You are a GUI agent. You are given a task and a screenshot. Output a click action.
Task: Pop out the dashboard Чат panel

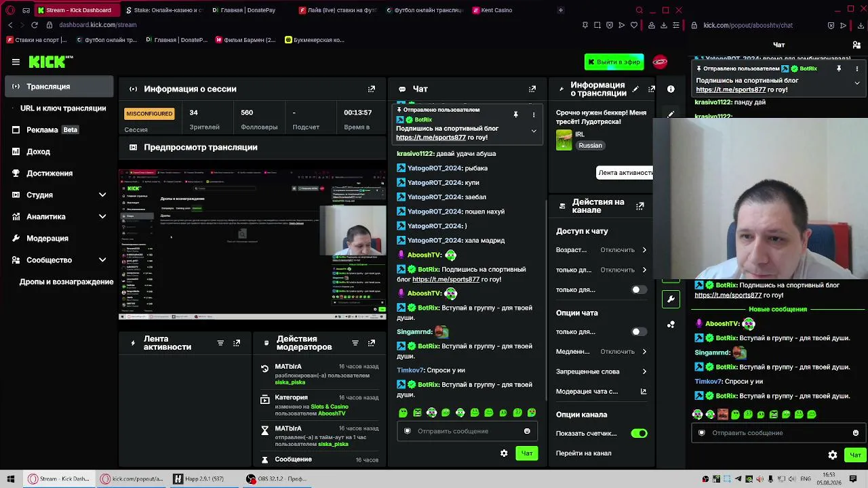pos(532,89)
